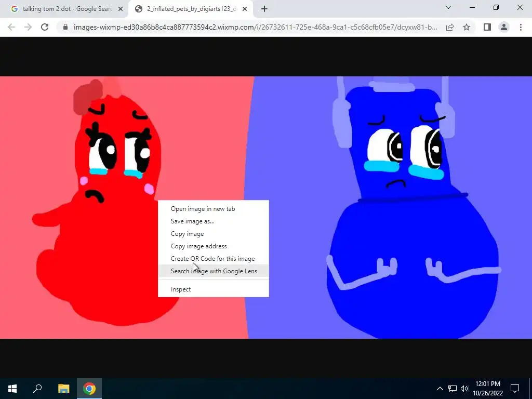Open the Windows Start menu

pos(12,389)
